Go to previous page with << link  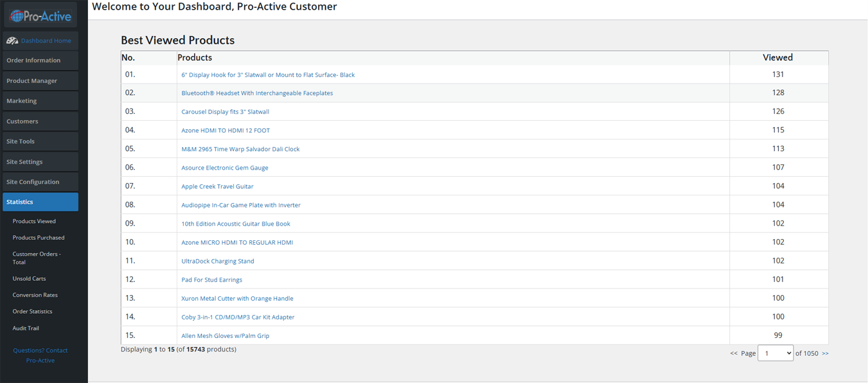pos(734,353)
